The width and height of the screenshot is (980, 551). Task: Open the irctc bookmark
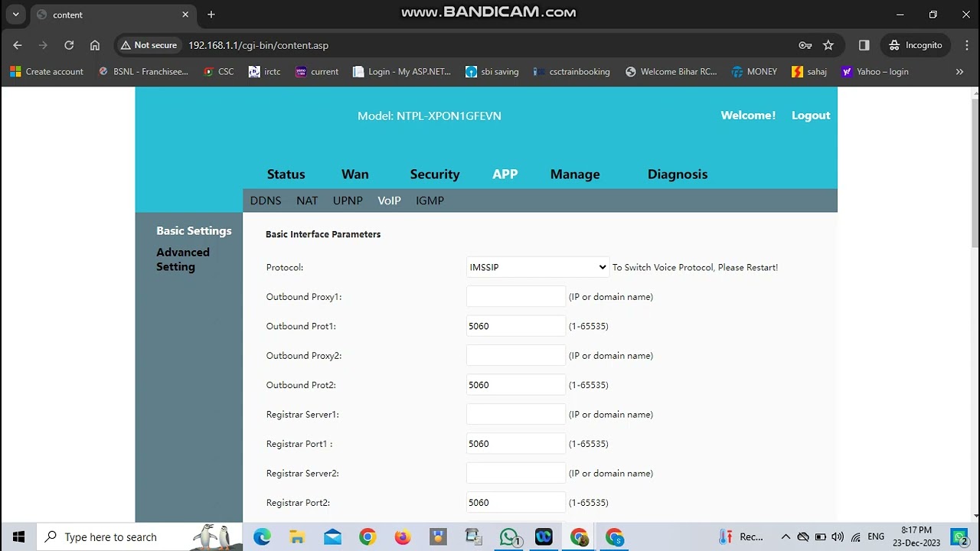[265, 71]
